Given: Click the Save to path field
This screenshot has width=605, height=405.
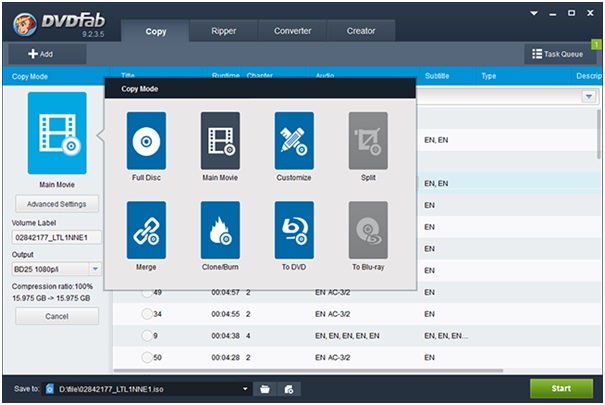Looking at the screenshot, I should point(149,389).
